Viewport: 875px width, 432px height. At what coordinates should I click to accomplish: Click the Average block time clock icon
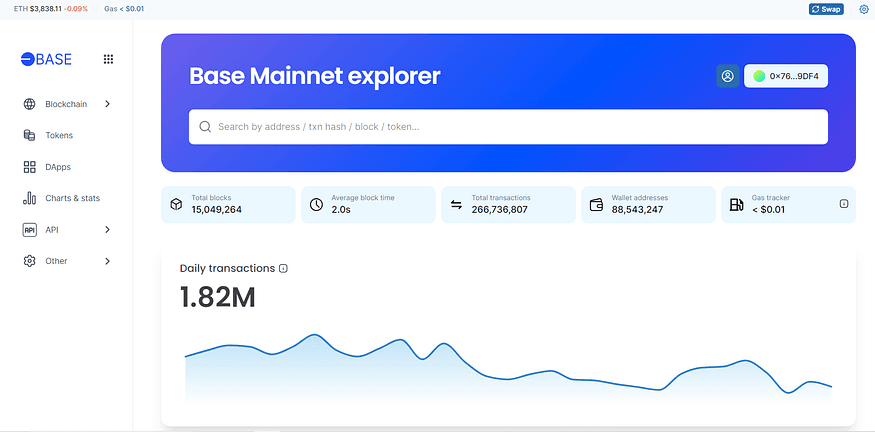316,205
